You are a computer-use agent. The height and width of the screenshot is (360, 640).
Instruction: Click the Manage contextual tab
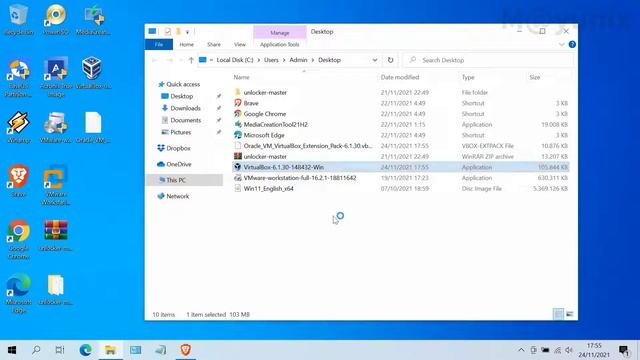click(280, 33)
